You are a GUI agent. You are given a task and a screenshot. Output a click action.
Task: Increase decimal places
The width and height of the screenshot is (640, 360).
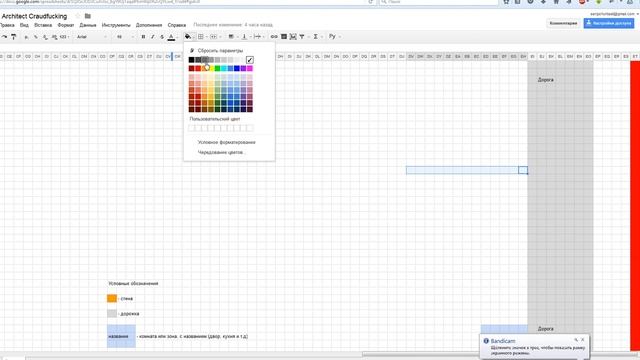[54, 37]
